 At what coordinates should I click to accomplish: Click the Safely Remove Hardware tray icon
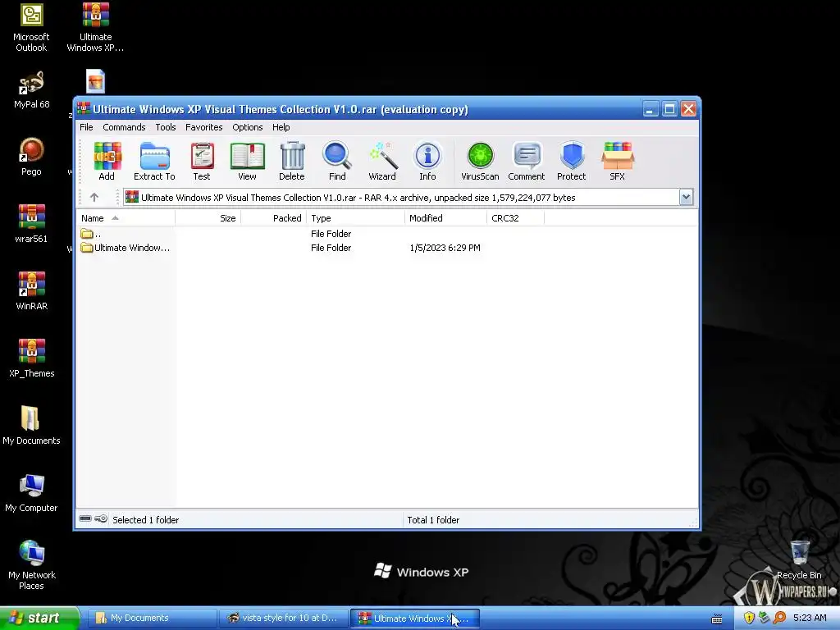click(764, 618)
